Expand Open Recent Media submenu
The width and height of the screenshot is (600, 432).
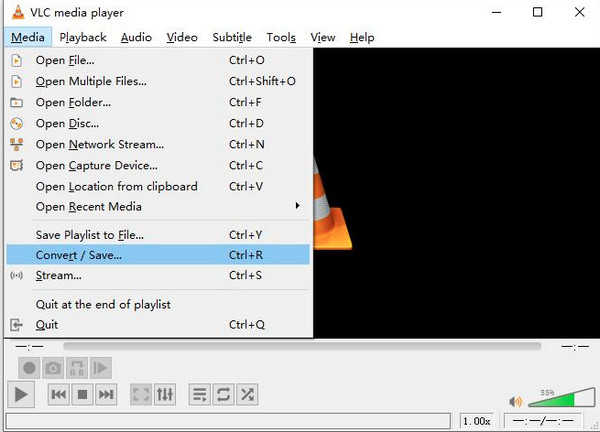158,207
